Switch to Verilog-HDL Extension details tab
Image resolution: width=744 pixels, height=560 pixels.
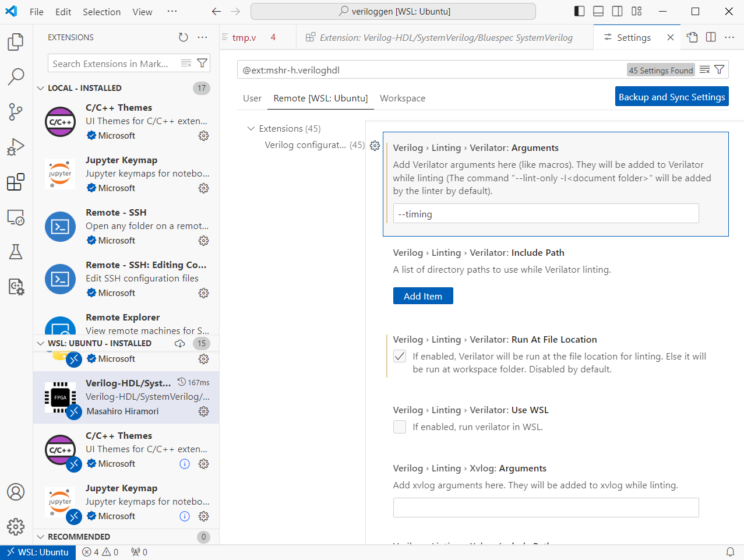point(446,37)
